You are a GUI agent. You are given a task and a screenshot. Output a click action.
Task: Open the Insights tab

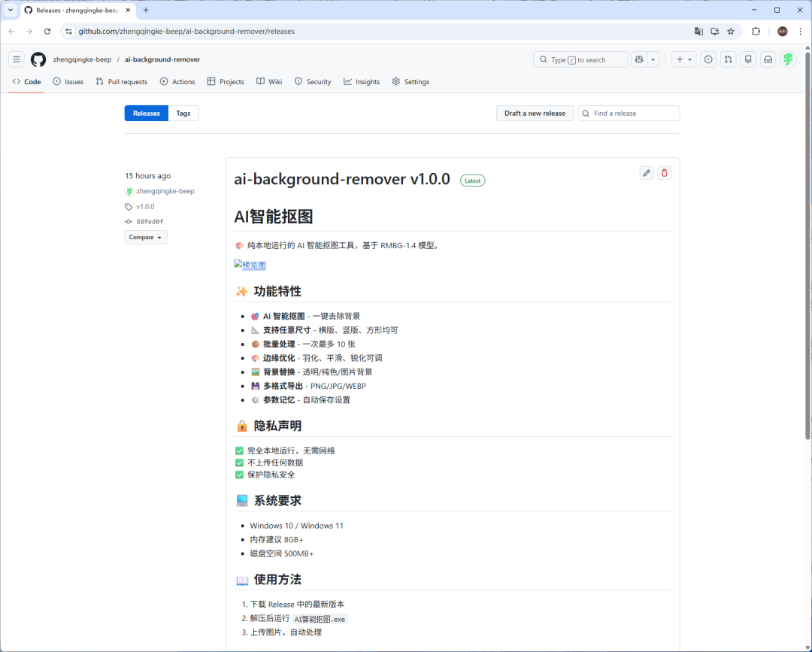pos(362,82)
